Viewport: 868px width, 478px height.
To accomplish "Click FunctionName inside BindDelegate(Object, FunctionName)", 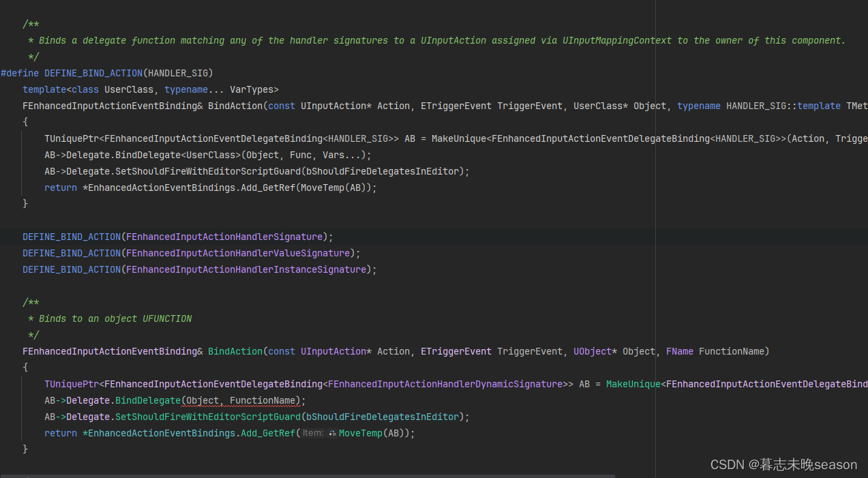I will [263, 400].
